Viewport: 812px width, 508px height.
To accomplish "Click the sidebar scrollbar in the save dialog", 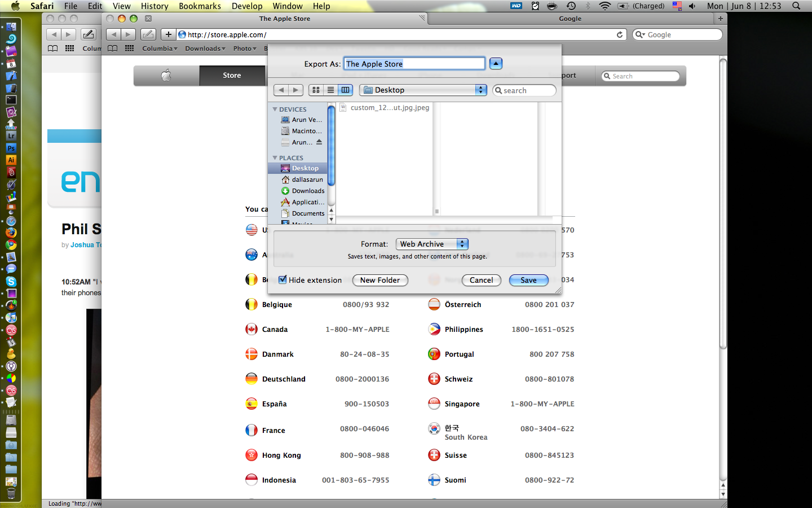I will pyautogui.click(x=332, y=147).
